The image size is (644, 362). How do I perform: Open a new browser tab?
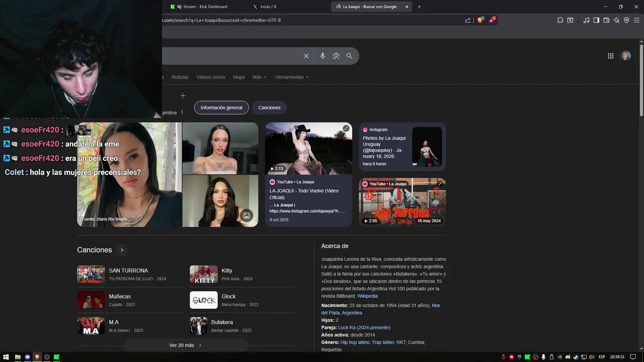(x=419, y=7)
